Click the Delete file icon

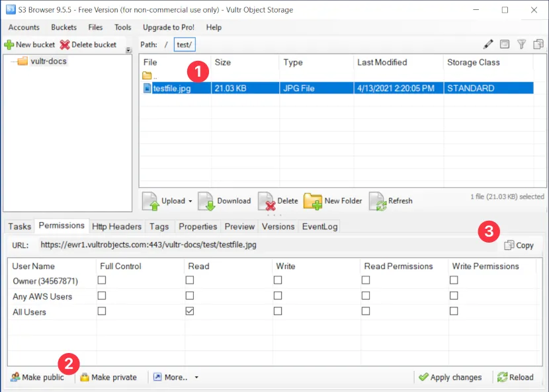[267, 201]
